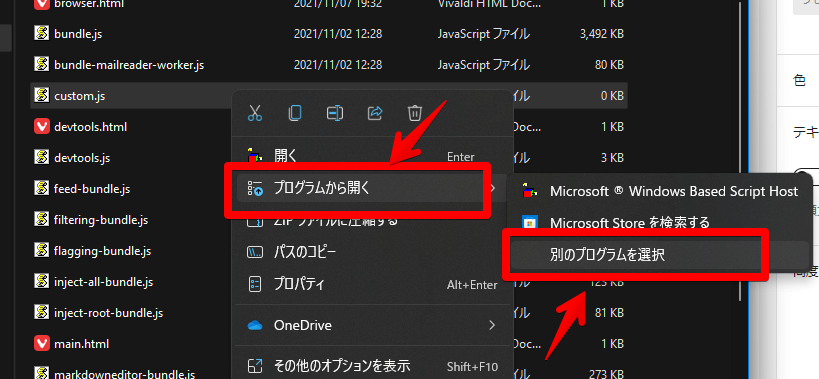Click 別のプログラムを選択 option
This screenshot has width=819, height=379.
660,255
